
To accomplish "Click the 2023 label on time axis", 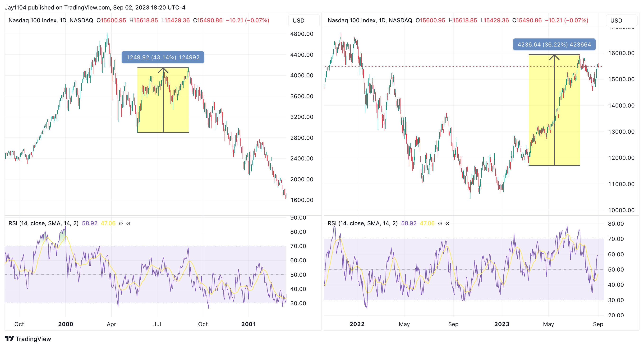I will 501,324.
